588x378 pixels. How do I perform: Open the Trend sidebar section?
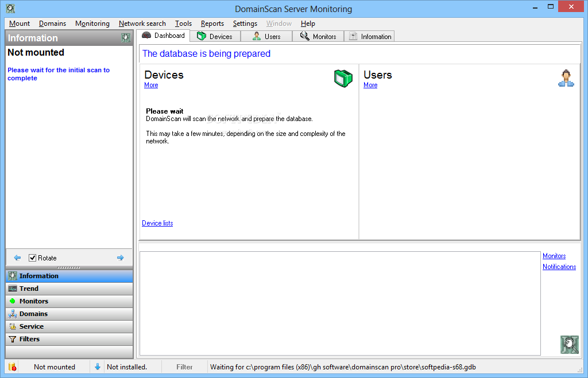point(69,289)
